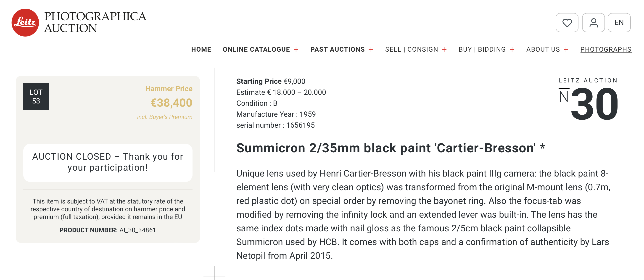Go to the Home menu item
This screenshot has height=280, width=644.
click(x=201, y=49)
